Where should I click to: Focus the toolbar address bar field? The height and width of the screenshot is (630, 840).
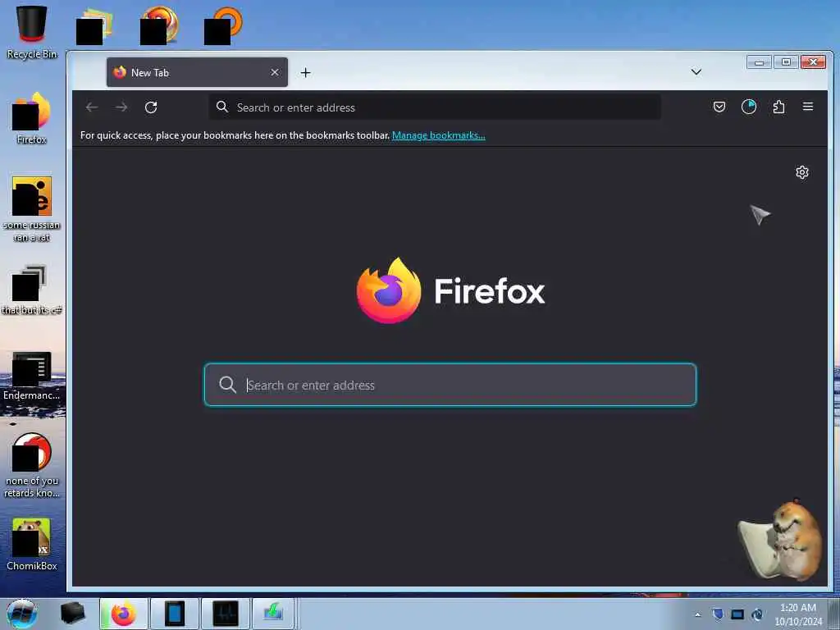point(435,107)
